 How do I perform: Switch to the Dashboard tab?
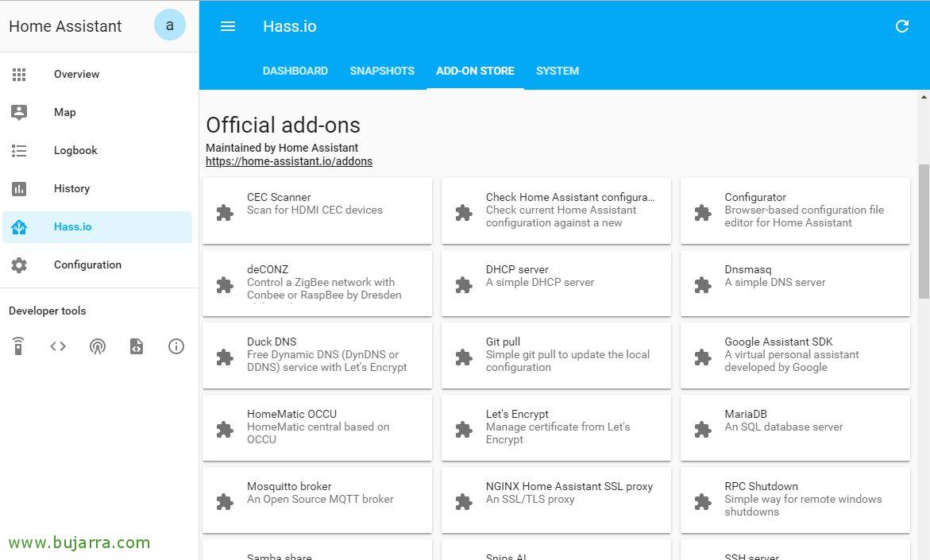[x=295, y=71]
